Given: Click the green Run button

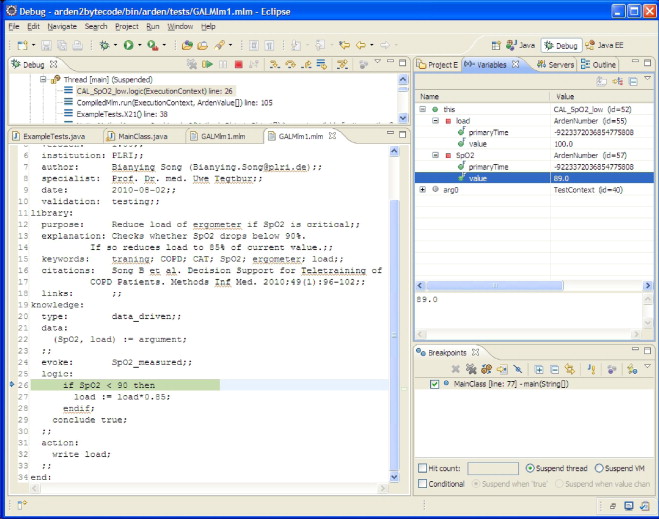Looking at the screenshot, I should [129, 45].
